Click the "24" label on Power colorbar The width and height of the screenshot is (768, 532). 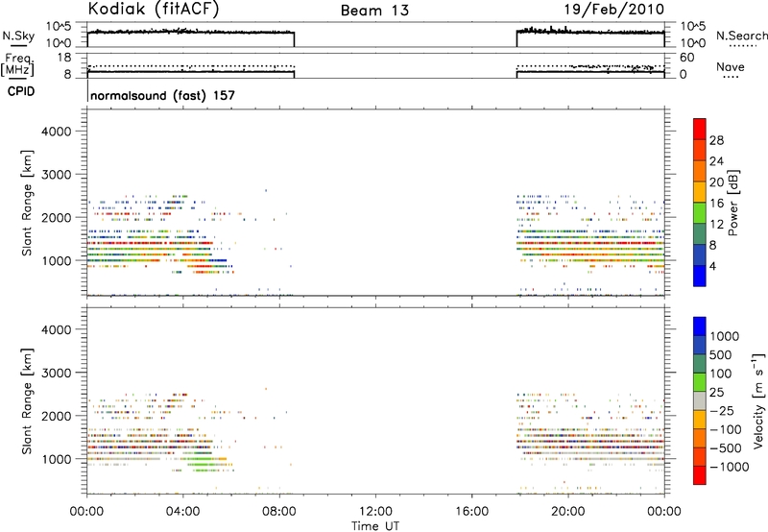tap(716, 161)
